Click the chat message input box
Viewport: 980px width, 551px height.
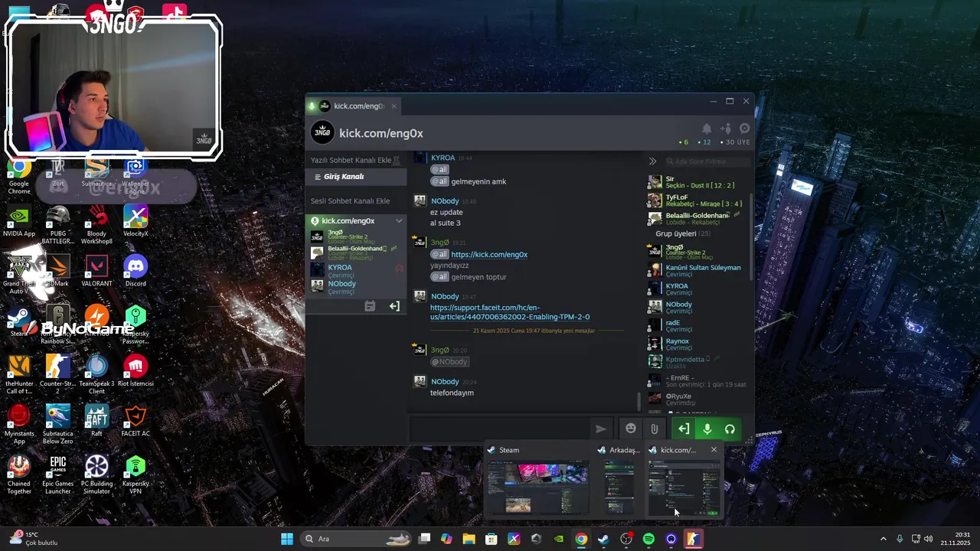(x=499, y=429)
